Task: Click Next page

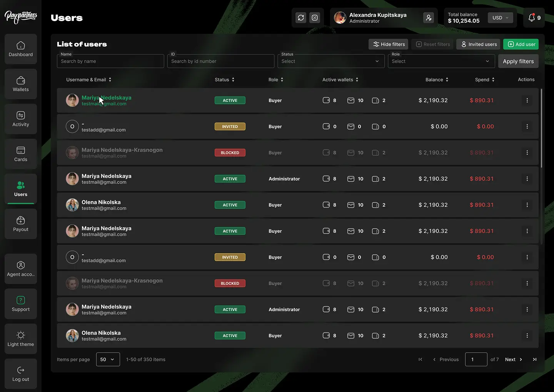Action: (x=514, y=359)
